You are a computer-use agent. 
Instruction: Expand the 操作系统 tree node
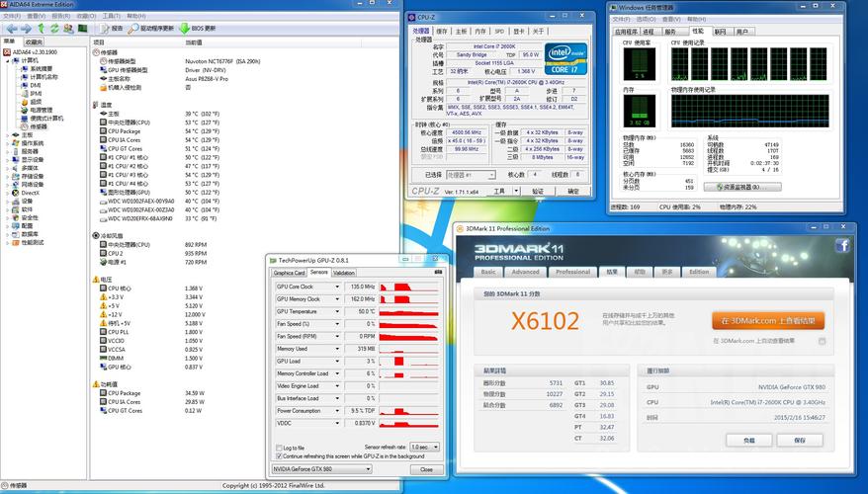[x=8, y=143]
